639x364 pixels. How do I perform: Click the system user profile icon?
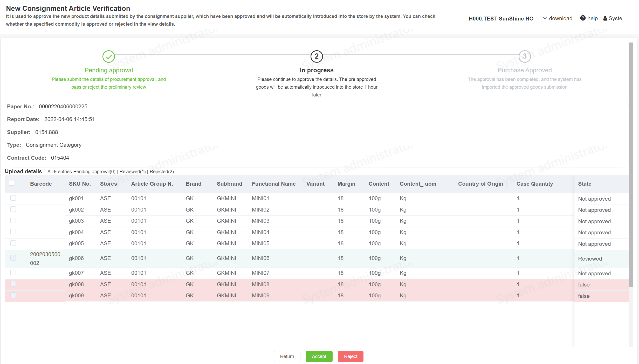(x=605, y=18)
